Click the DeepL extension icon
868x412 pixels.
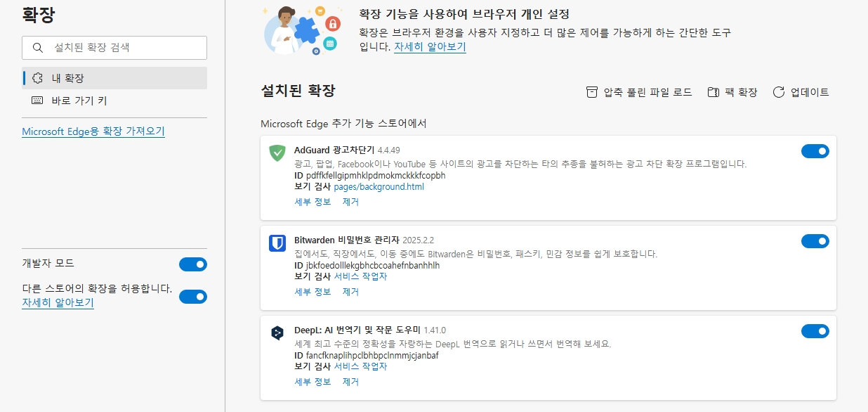coord(277,333)
